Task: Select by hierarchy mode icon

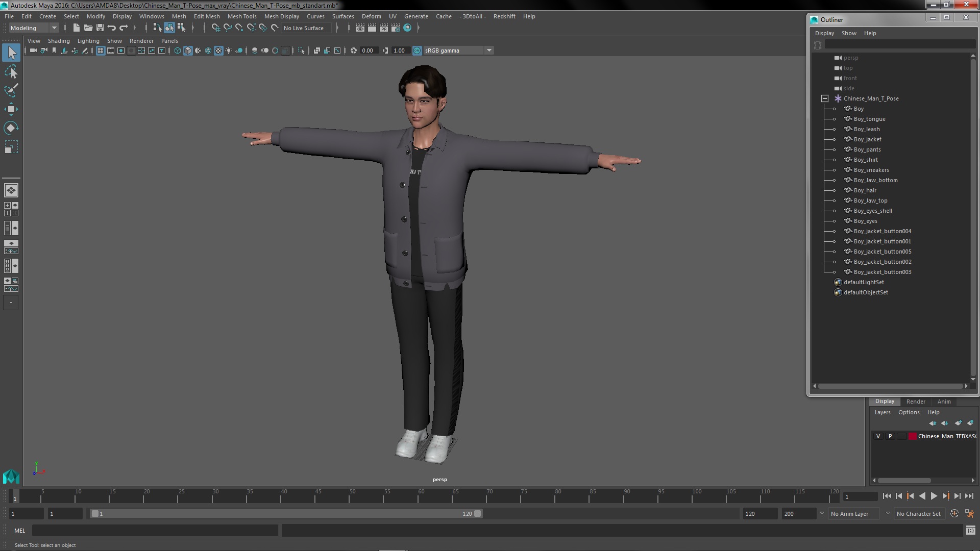Action: [x=157, y=28]
